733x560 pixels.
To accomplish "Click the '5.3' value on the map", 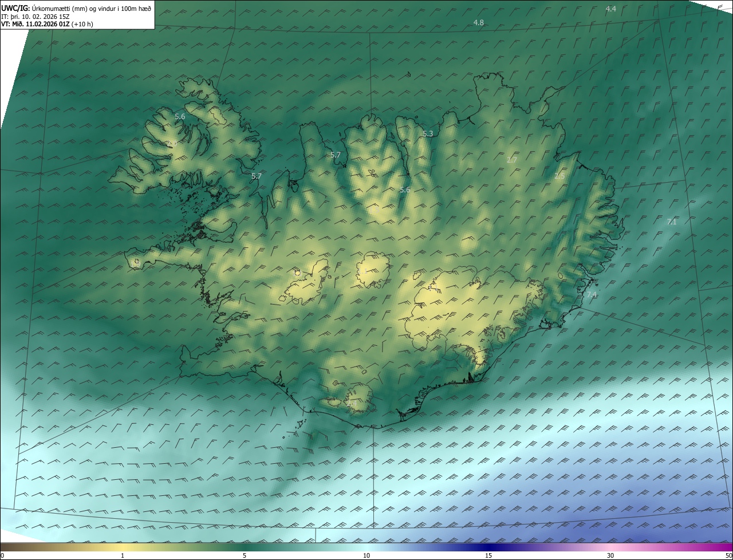I will pyautogui.click(x=428, y=133).
